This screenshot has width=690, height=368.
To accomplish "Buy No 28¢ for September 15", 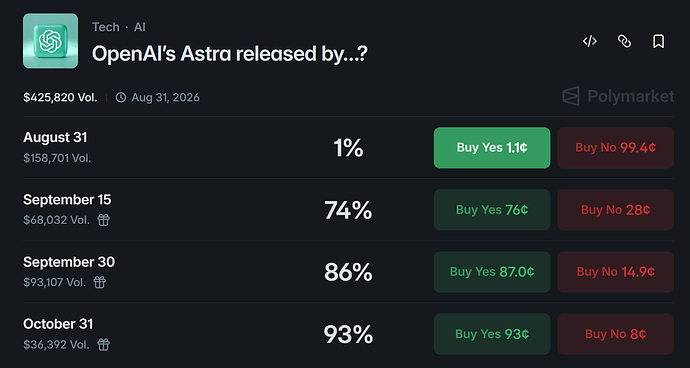I will coord(616,210).
